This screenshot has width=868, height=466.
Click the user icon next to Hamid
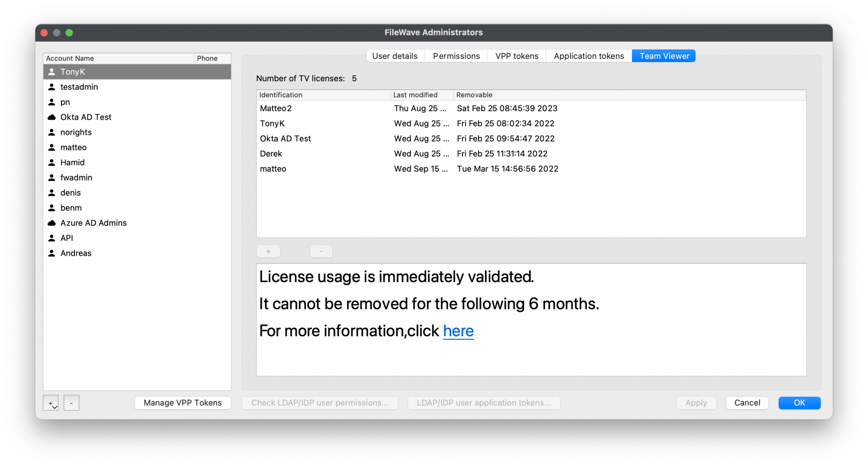pyautogui.click(x=52, y=162)
